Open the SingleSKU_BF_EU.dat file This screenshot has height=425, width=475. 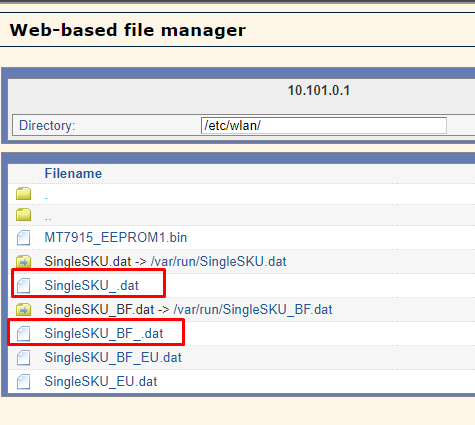coord(113,358)
